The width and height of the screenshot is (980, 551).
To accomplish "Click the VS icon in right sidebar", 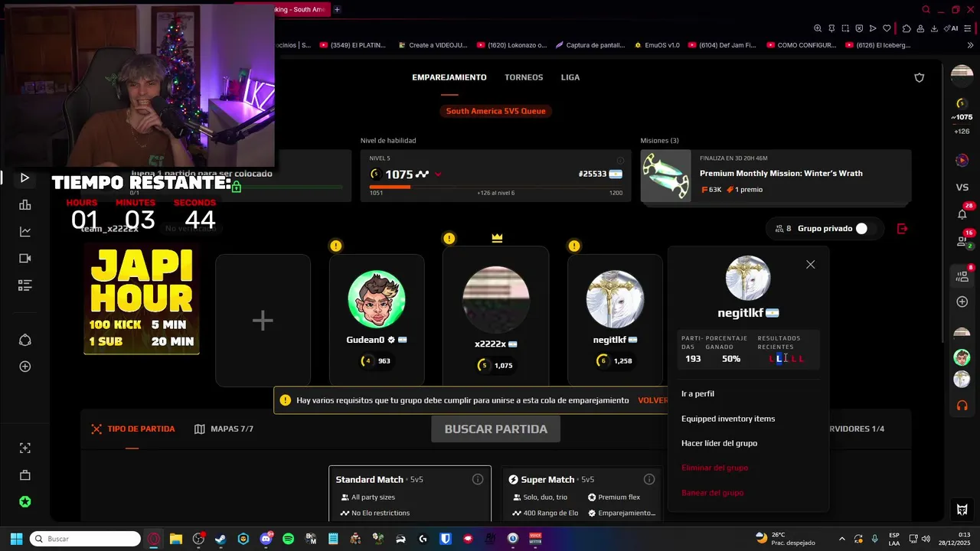I will (962, 187).
